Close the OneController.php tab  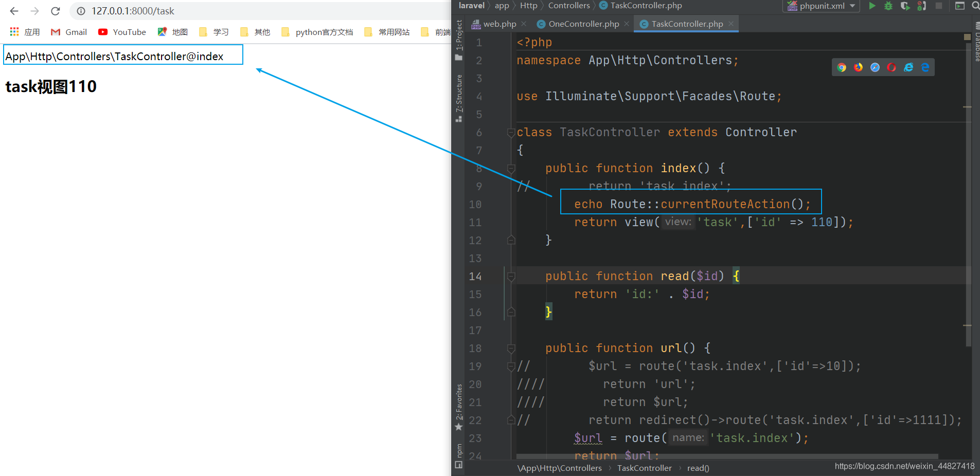click(627, 24)
